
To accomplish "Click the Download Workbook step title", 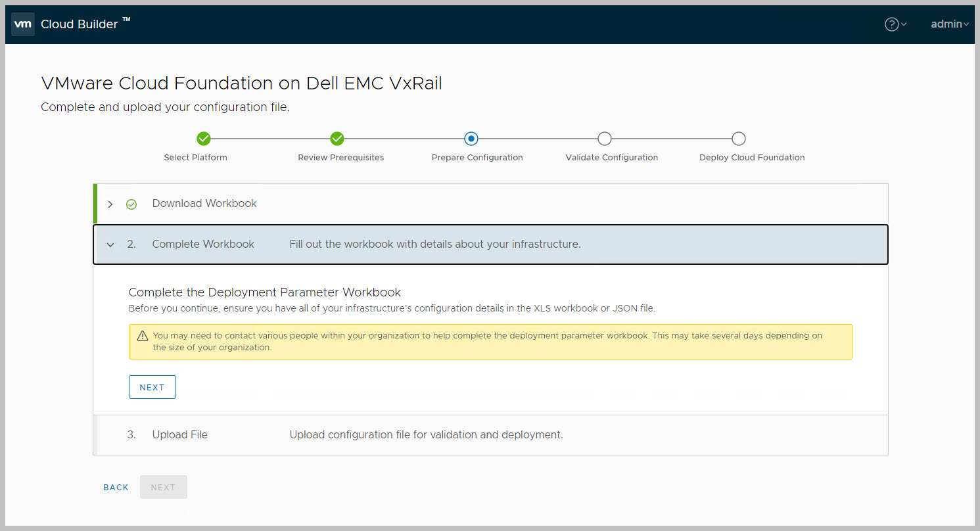I will (x=204, y=204).
